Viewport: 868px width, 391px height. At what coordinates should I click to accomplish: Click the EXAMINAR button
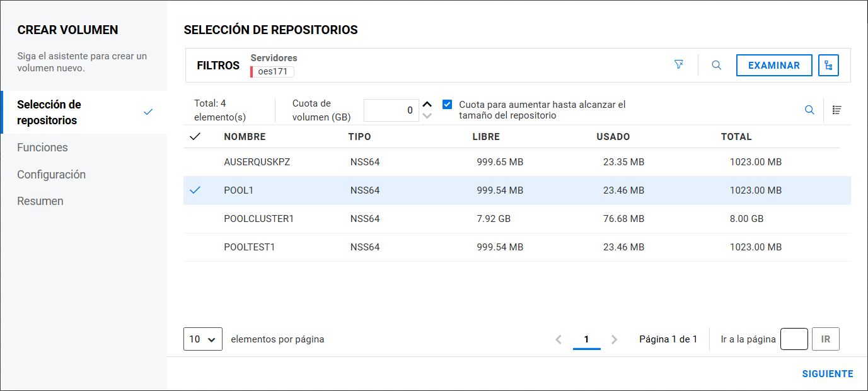(x=773, y=66)
